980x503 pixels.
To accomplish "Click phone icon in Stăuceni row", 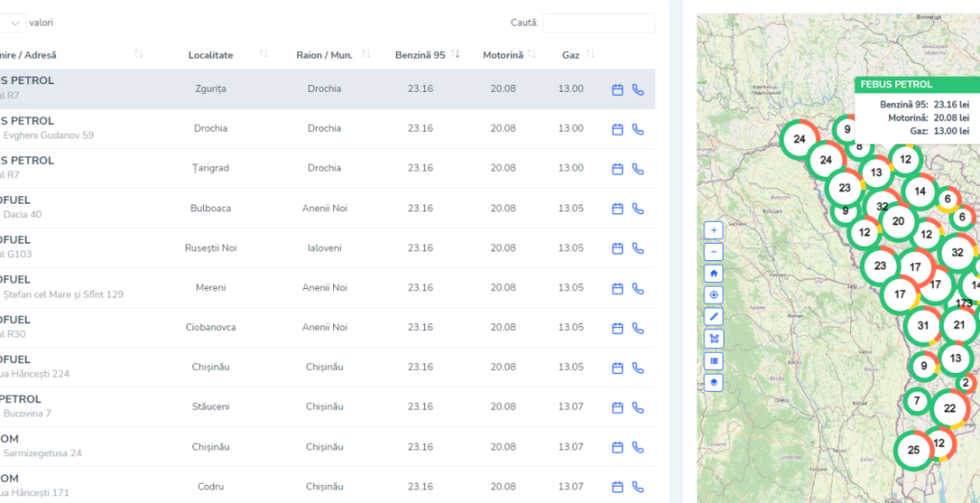I will click(638, 407).
